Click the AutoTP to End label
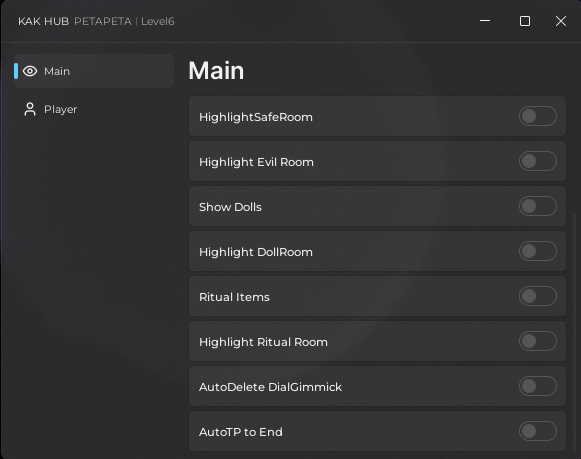The image size is (581, 459). tap(240, 432)
